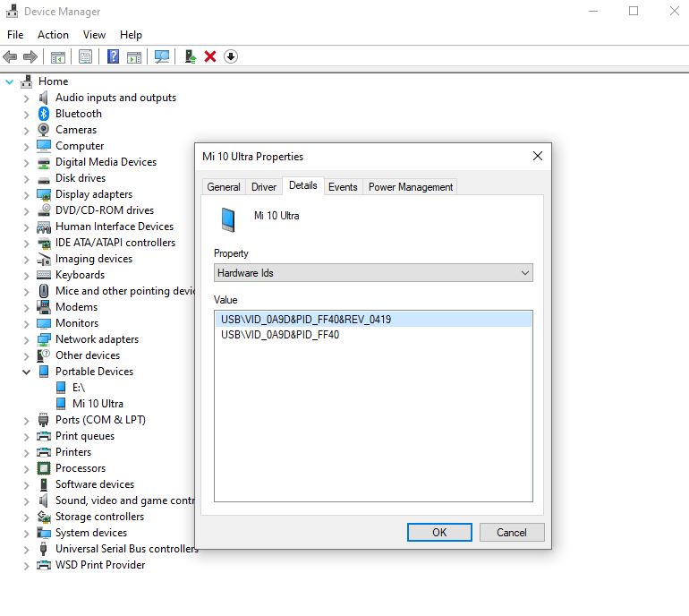Open the View menu
This screenshot has width=689, height=616.
95,35
